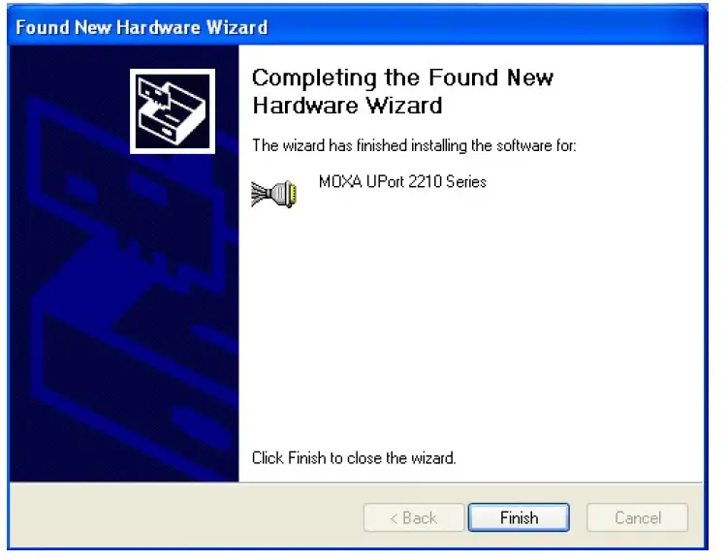Click the gray footer area left of Back
This screenshot has width=728, height=560.
186,517
